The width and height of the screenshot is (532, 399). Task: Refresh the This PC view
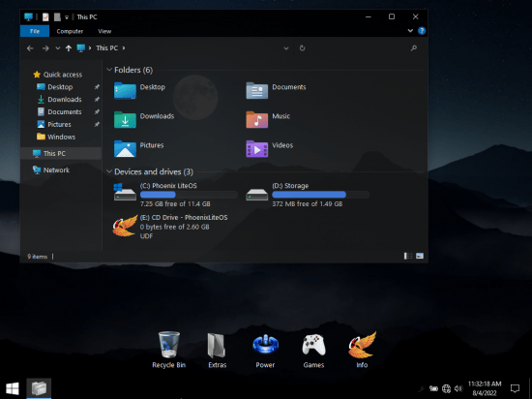[x=302, y=48]
